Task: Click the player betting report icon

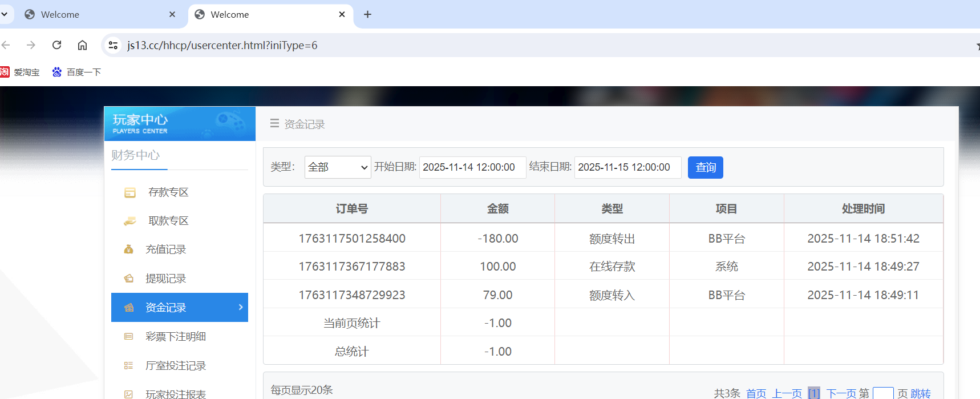Action: 129,394
